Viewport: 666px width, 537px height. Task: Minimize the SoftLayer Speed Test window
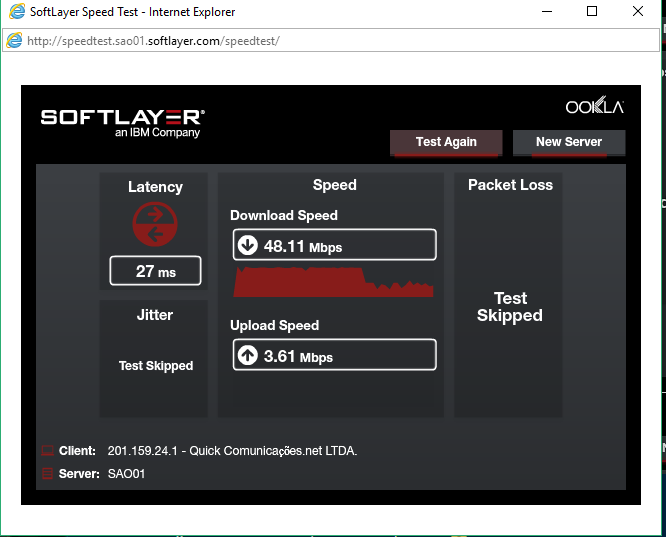546,12
